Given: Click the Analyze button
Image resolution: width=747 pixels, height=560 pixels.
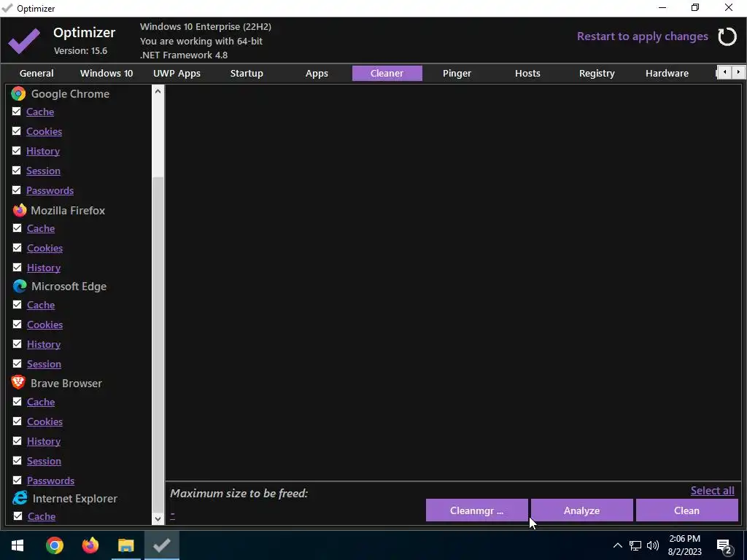Looking at the screenshot, I should 581,510.
